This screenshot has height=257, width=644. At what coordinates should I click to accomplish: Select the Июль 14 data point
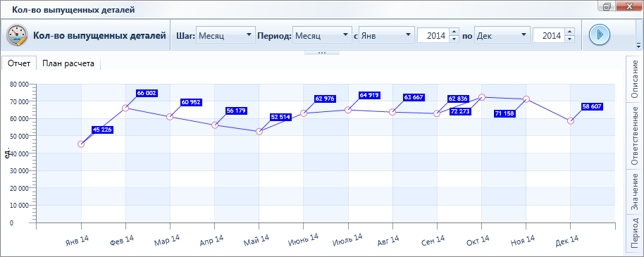pyautogui.click(x=348, y=110)
